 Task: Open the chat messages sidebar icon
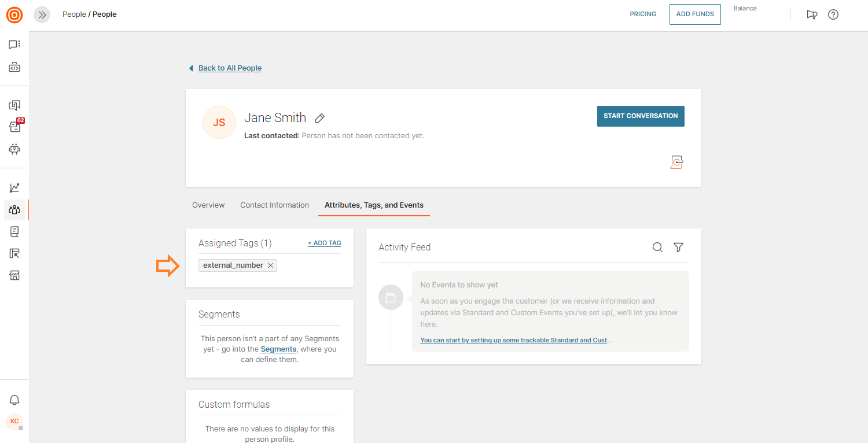pyautogui.click(x=14, y=45)
